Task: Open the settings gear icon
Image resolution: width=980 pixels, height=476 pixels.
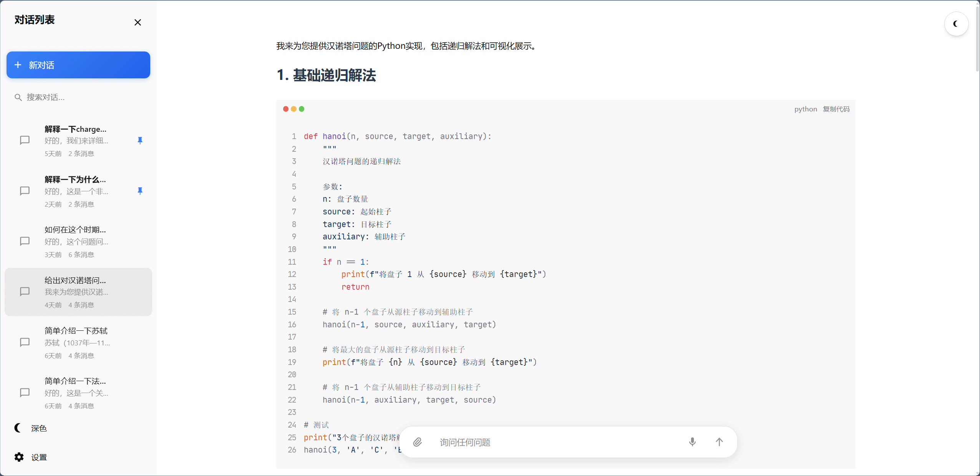Action: point(19,457)
